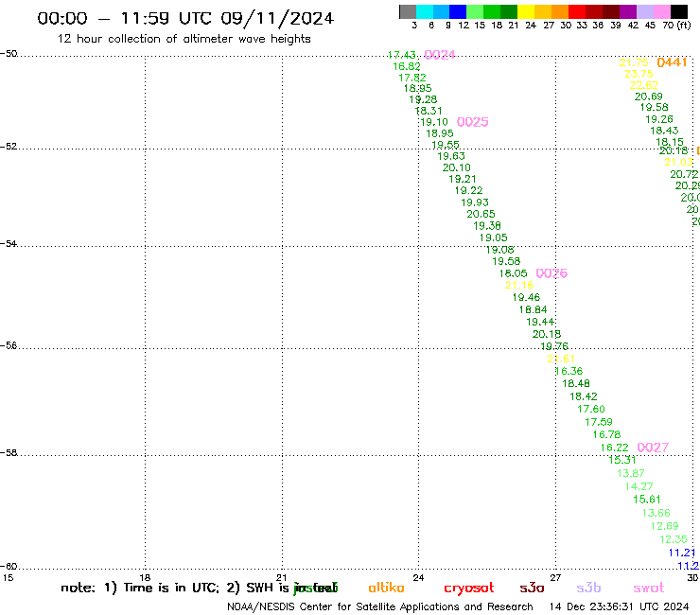Click the timestamp '14 Dec 23:36:31 UTC 2024'

click(619, 607)
